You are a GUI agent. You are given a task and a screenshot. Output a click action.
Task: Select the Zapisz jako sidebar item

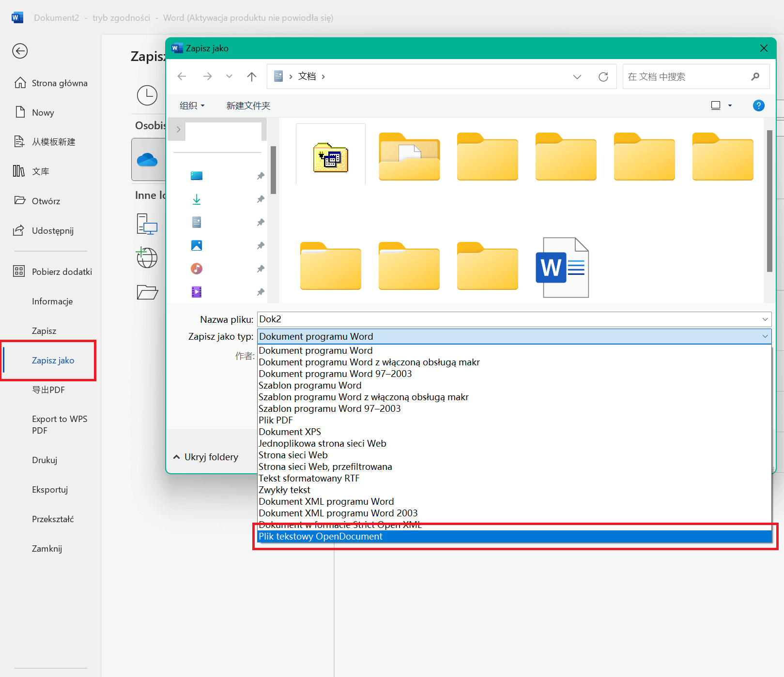coord(53,361)
